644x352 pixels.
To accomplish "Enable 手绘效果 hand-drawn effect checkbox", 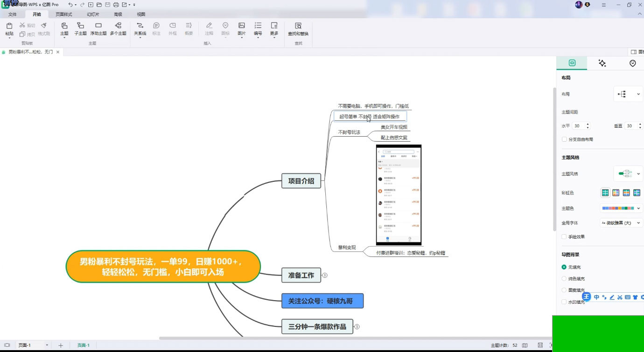I will click(x=564, y=237).
